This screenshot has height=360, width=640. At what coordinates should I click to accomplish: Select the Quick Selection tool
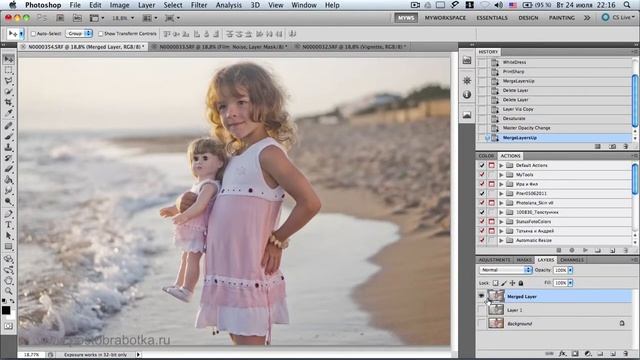[x=9, y=91]
